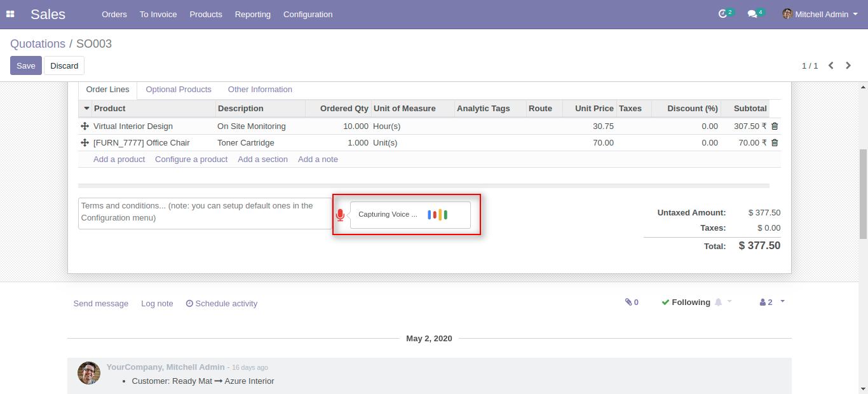Open the messages icon showing 4 notifications
The width and height of the screenshot is (868, 394).
tap(753, 13)
